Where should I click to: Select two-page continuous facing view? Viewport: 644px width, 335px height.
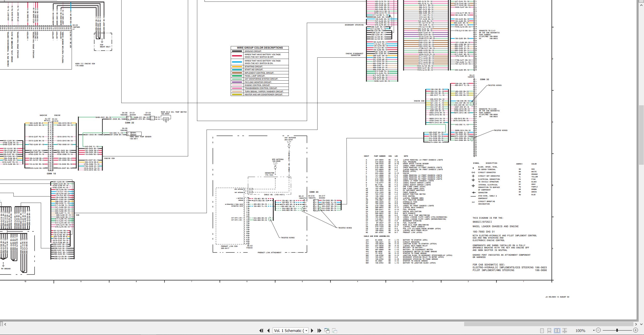tap(565, 330)
